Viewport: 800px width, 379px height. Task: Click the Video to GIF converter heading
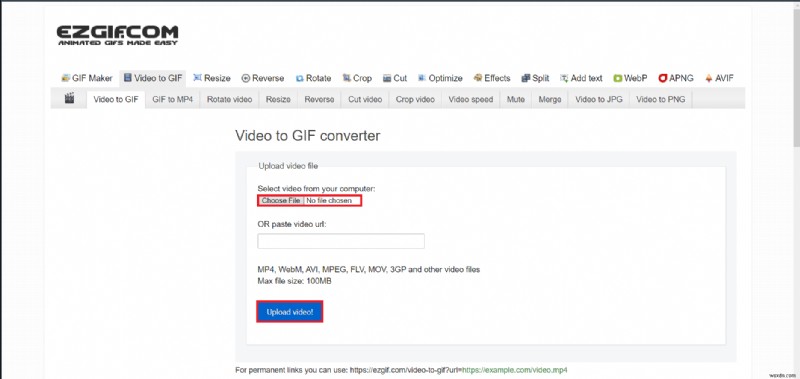pyautogui.click(x=308, y=136)
